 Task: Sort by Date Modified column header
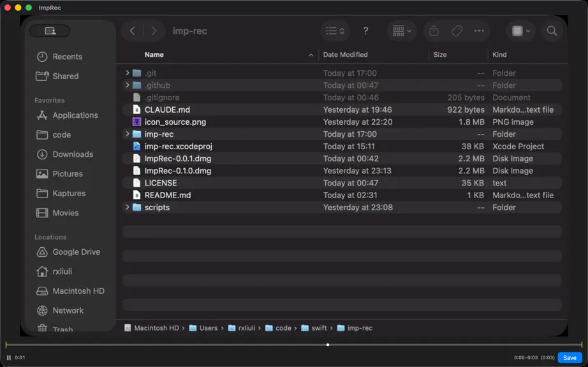[x=346, y=55]
